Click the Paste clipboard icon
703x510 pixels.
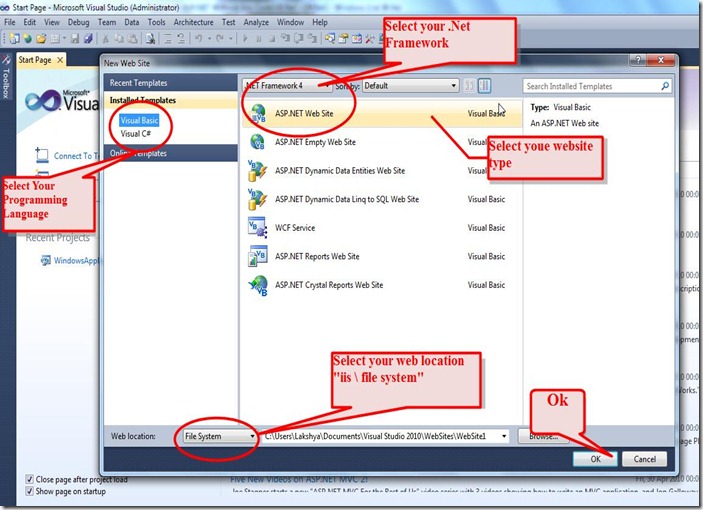pyautogui.click(x=132, y=39)
